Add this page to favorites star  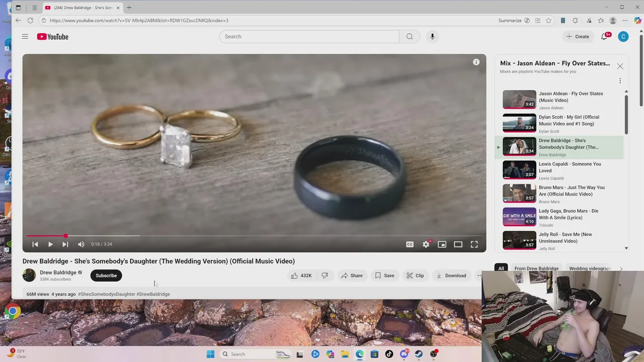point(548,21)
